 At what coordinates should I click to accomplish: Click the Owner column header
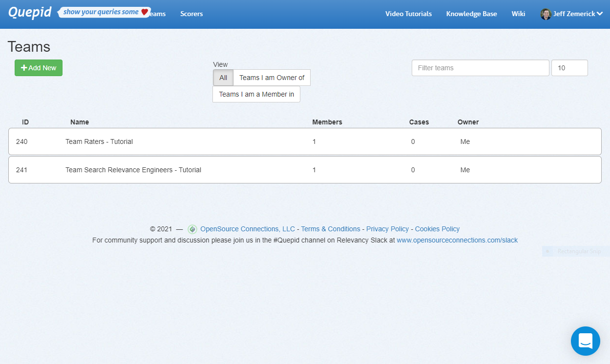[468, 122]
